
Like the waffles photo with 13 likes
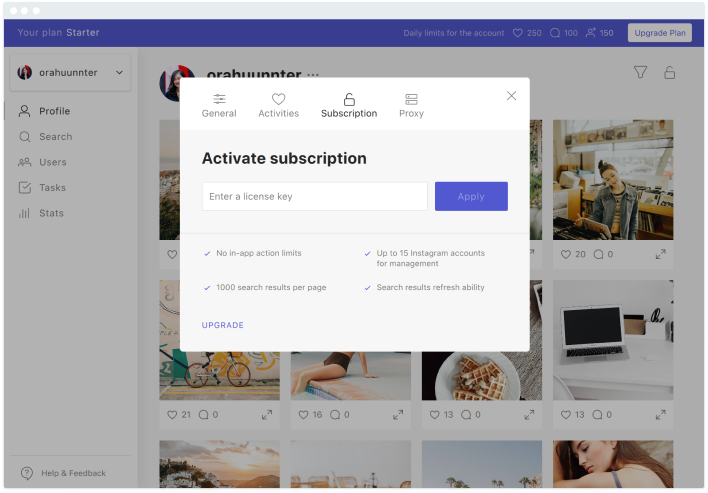pos(434,415)
